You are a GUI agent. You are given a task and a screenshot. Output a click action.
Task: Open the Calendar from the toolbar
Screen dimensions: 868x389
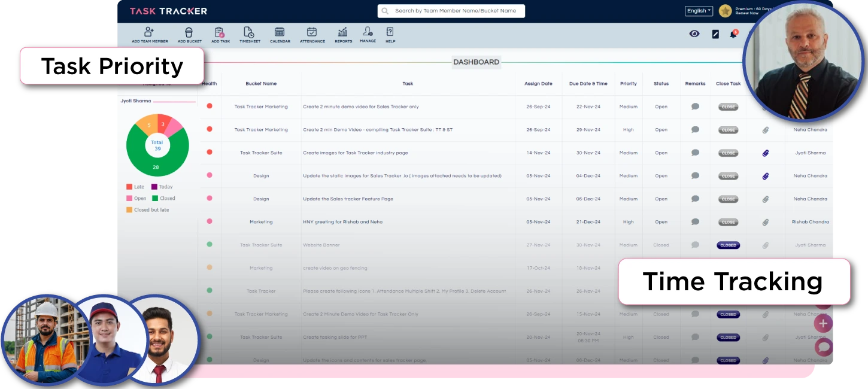click(x=280, y=35)
